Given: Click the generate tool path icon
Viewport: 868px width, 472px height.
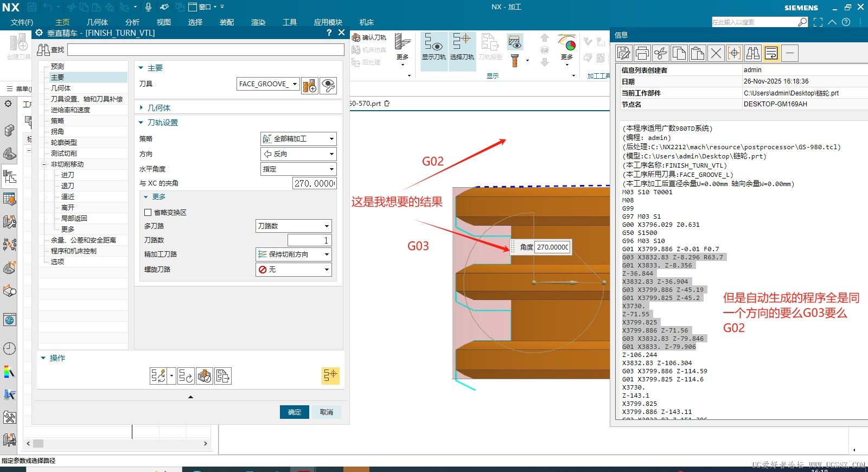Looking at the screenshot, I should point(158,376).
